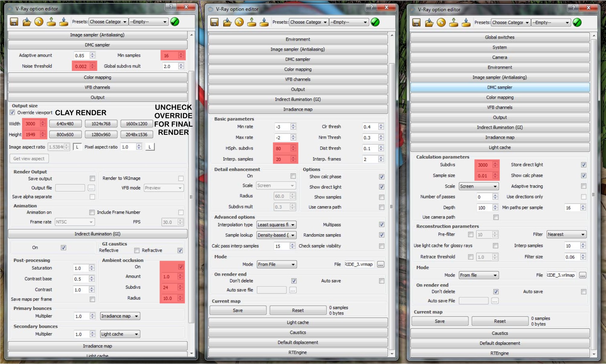Click the first stamp preset icon in middle window
Viewport: 606px width, 364px height.
tap(252, 22)
